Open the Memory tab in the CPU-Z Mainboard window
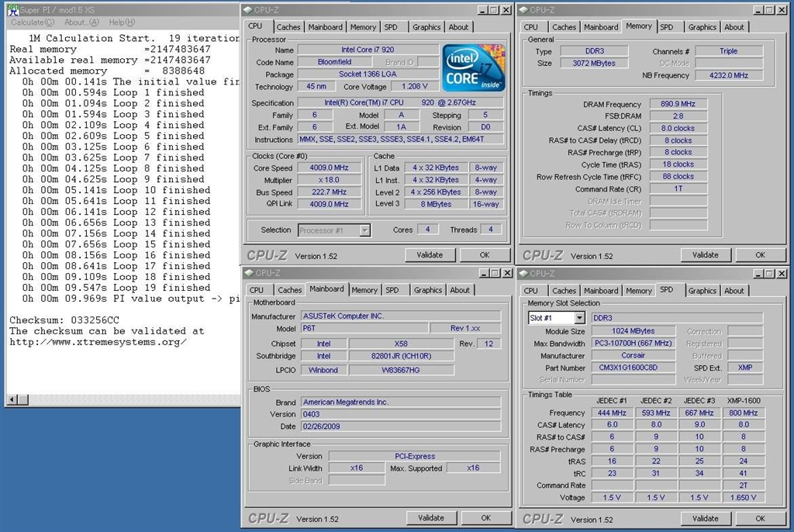Screen dimensions: 794x532 coord(364,290)
